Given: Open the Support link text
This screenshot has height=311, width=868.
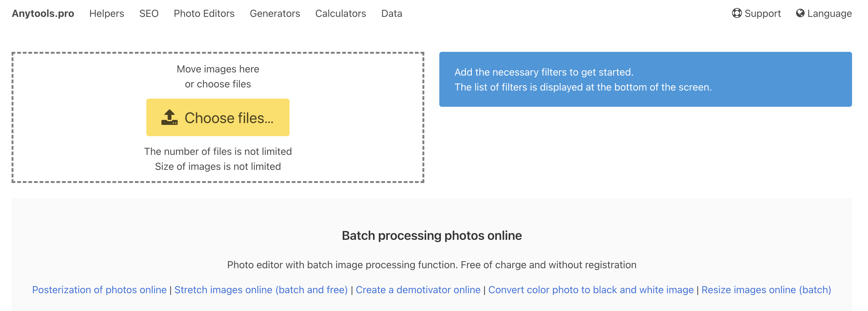Looking at the screenshot, I should (x=762, y=13).
